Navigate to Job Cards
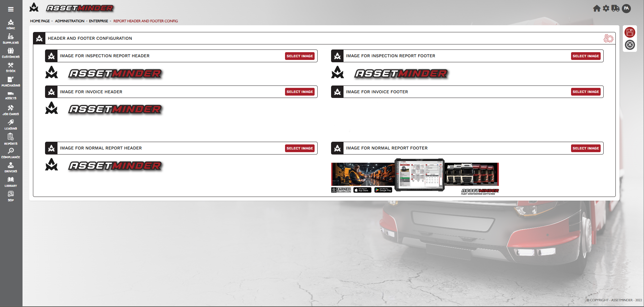This screenshot has height=307, width=644. 11,110
